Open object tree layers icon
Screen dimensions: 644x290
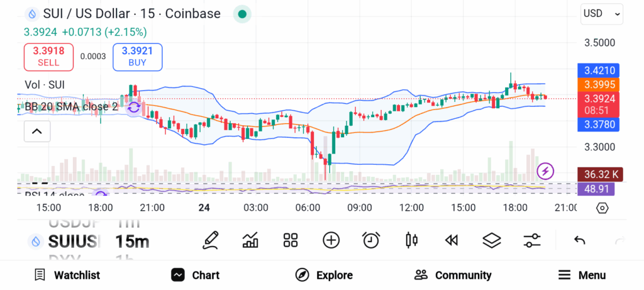point(491,240)
